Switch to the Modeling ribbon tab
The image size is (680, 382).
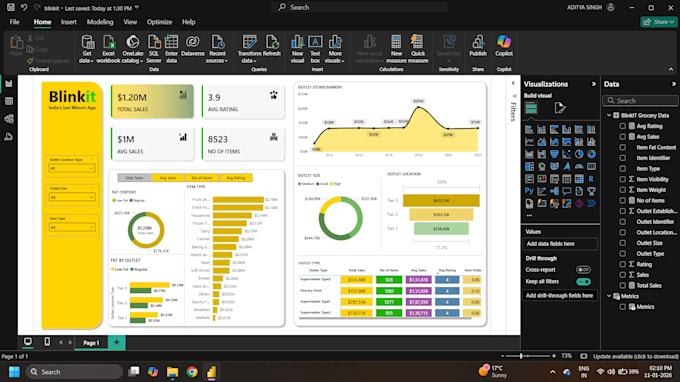tap(100, 22)
